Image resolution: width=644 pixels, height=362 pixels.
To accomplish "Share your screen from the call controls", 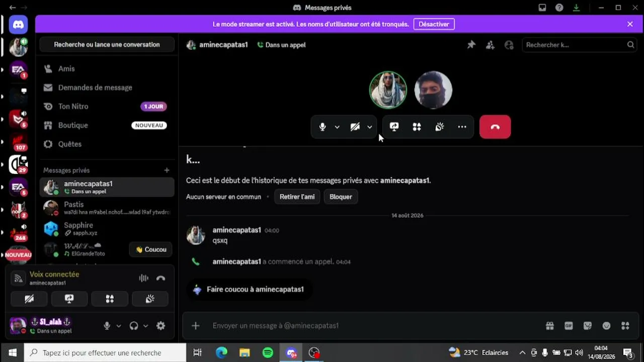I will (394, 127).
